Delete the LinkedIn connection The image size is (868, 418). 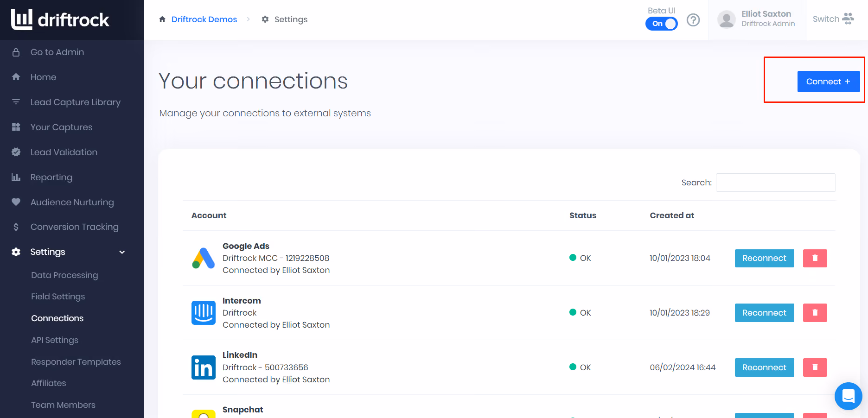[x=815, y=367]
